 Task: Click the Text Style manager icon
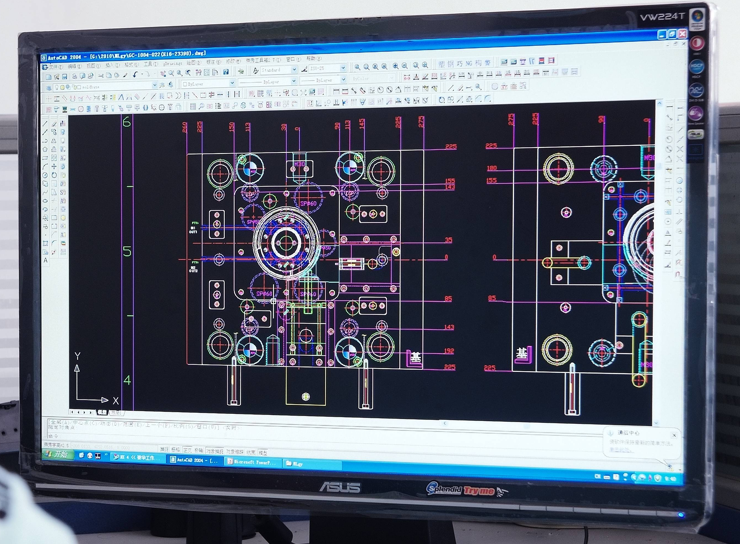pos(256,71)
